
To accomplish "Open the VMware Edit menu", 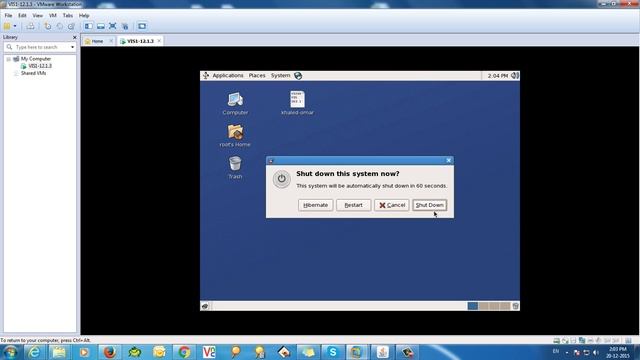I will pos(22,16).
